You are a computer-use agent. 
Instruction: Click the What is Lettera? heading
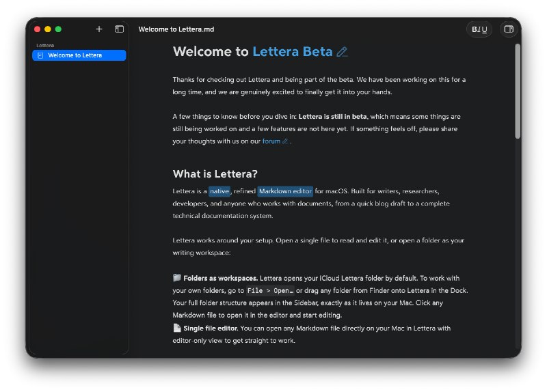point(215,174)
